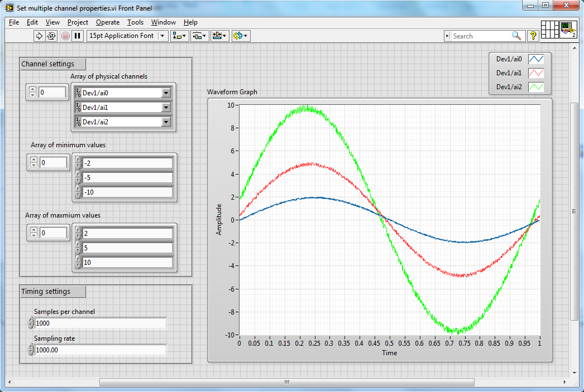Open the Tools menu
The height and width of the screenshot is (392, 584).
(x=135, y=22)
